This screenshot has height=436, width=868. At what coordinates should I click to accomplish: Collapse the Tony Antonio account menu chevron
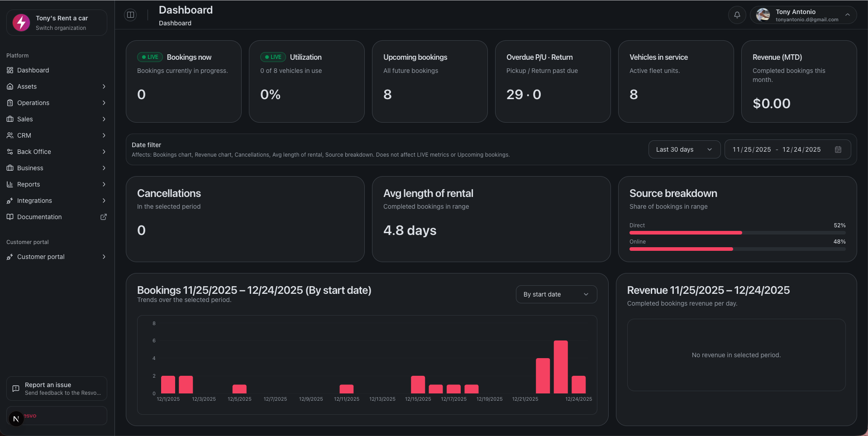pyautogui.click(x=847, y=15)
